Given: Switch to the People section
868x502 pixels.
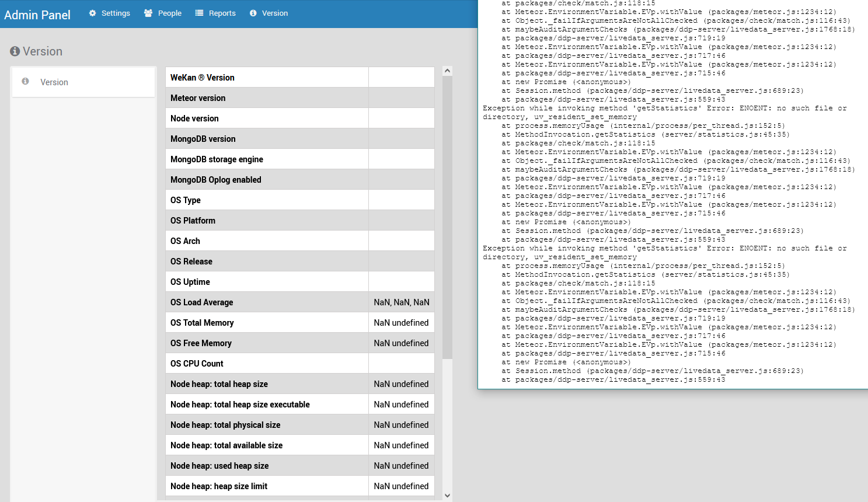Looking at the screenshot, I should pyautogui.click(x=168, y=13).
